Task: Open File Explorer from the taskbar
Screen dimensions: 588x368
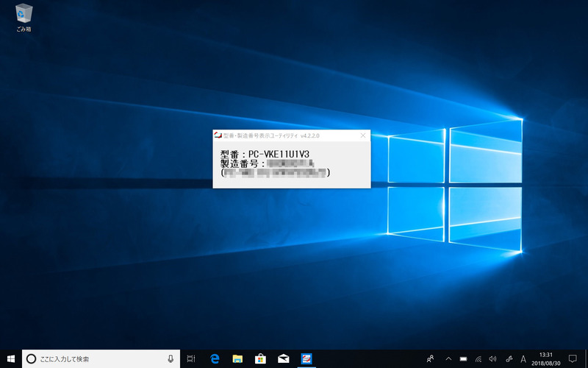Action: point(237,359)
